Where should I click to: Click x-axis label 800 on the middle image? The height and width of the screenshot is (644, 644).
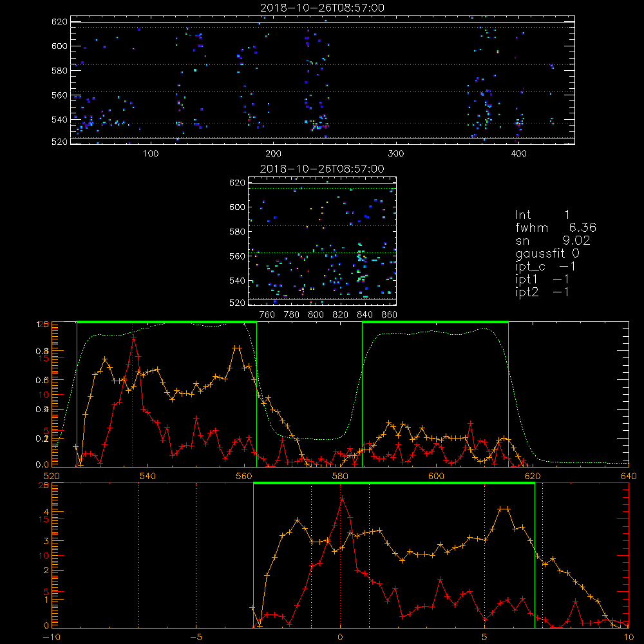(316, 315)
